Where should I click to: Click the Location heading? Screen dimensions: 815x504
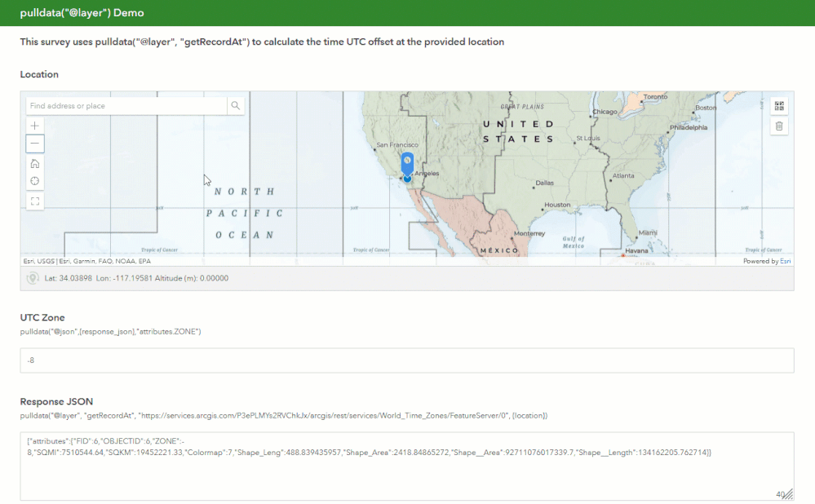coord(39,74)
